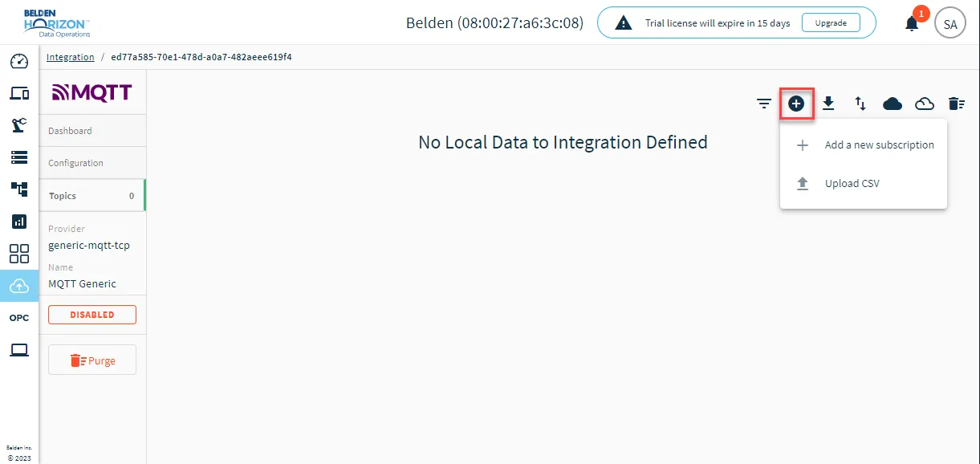The height and width of the screenshot is (464, 980).
Task: Click the Belden Horizon logo
Action: [x=56, y=23]
